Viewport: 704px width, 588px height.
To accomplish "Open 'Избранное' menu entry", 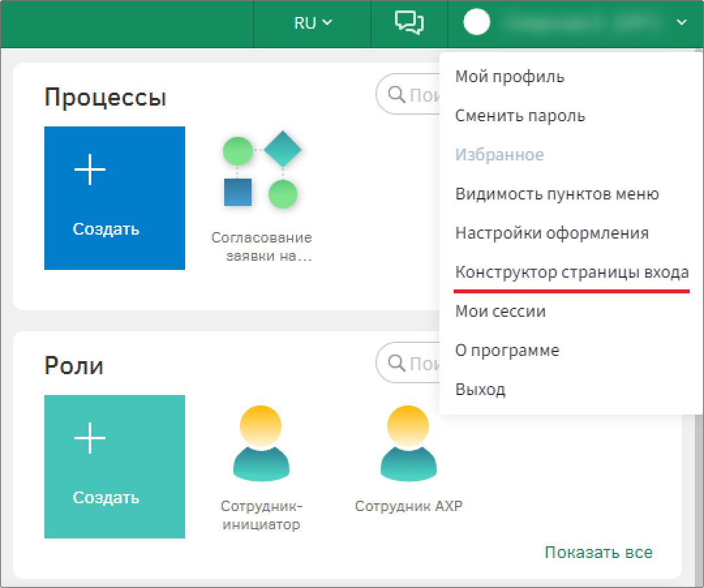I will 499,155.
